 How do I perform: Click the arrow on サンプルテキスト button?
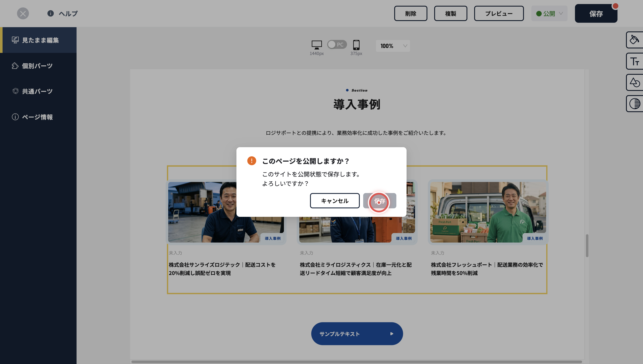coord(392,334)
